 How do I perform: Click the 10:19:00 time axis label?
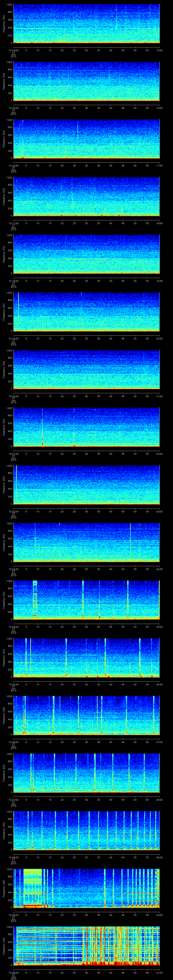[13, 339]
